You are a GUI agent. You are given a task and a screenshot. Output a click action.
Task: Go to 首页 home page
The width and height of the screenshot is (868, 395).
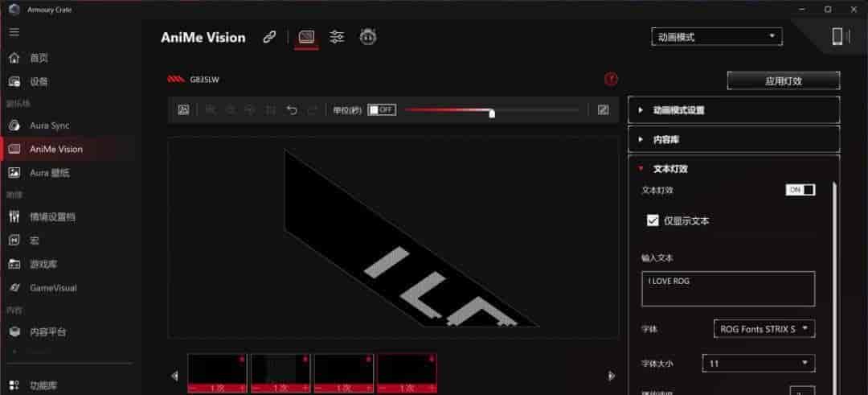coord(39,58)
